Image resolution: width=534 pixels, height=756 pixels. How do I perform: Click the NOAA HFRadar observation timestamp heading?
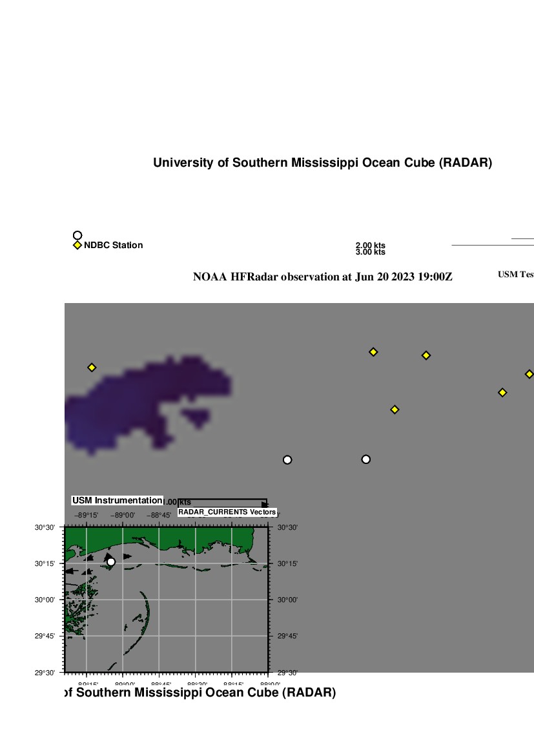(322, 277)
